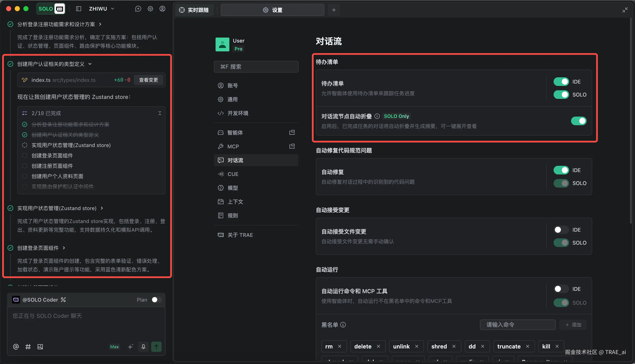Disable the 对话流节点自动折叠 toggle
The height and width of the screenshot is (364, 635).
pos(578,121)
